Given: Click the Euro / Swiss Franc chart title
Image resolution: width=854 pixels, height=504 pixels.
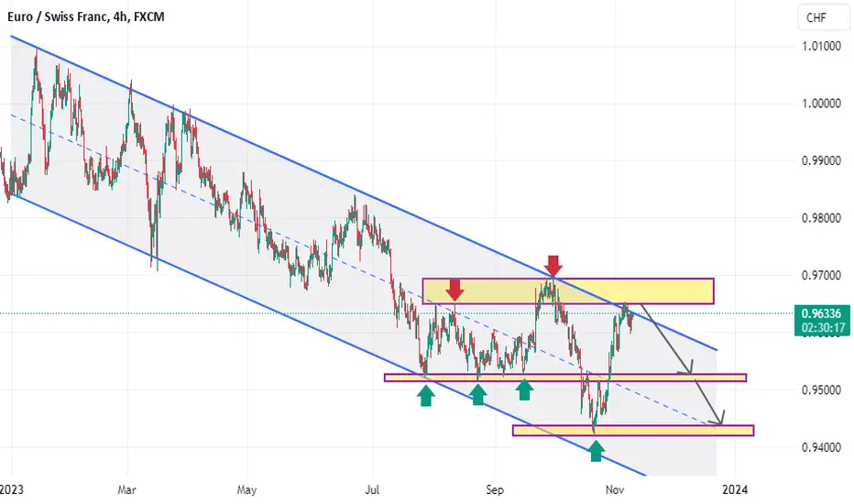Looking at the screenshot, I should coord(85,16).
